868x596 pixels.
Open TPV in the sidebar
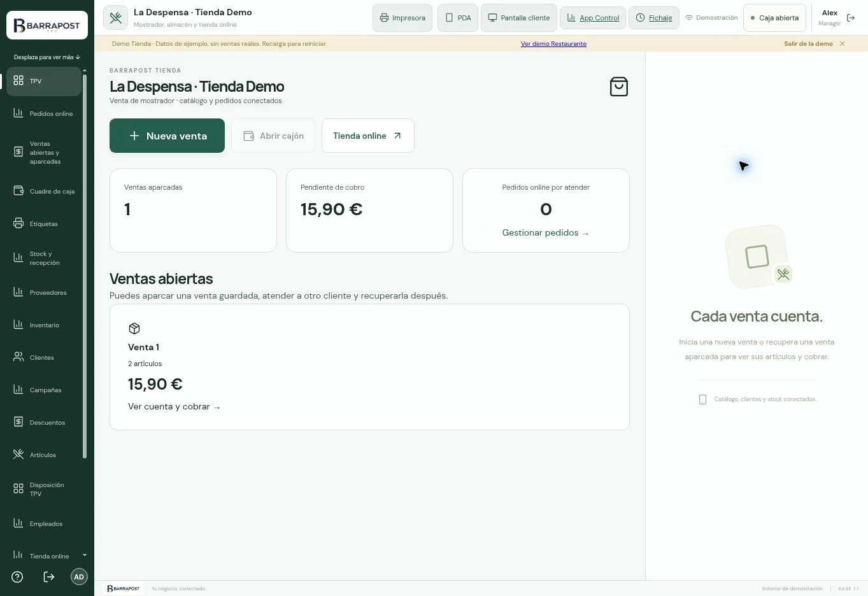coord(43,82)
